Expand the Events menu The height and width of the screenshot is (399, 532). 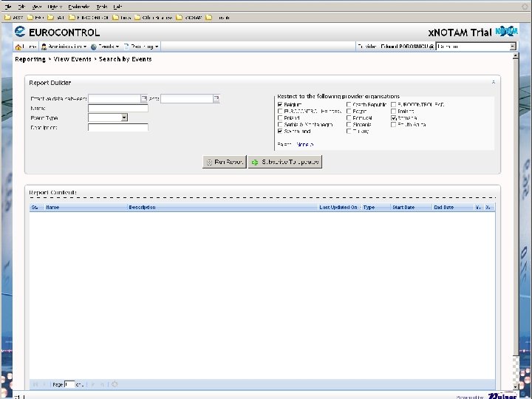coord(105,47)
